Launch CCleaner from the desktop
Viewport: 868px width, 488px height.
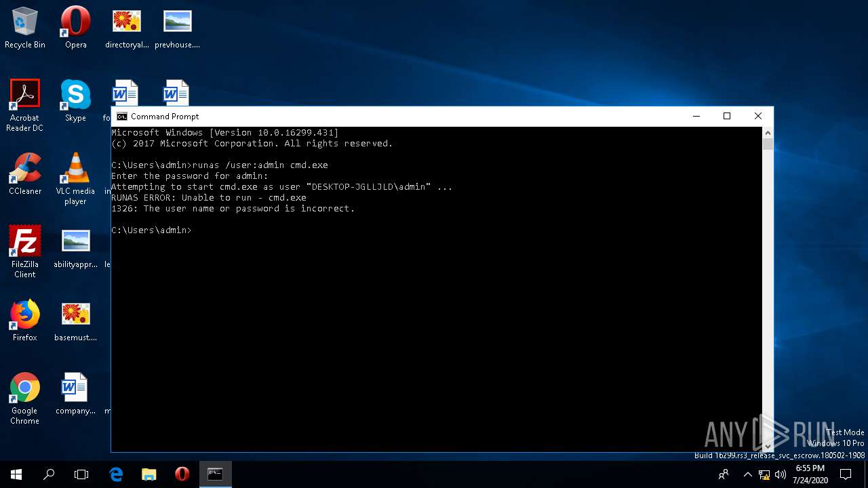pos(25,174)
